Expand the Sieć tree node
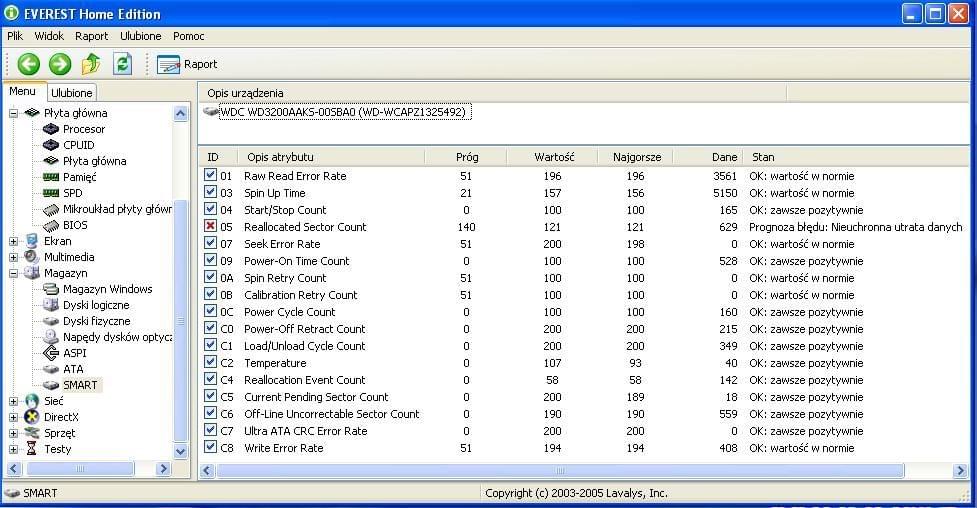 (13, 401)
